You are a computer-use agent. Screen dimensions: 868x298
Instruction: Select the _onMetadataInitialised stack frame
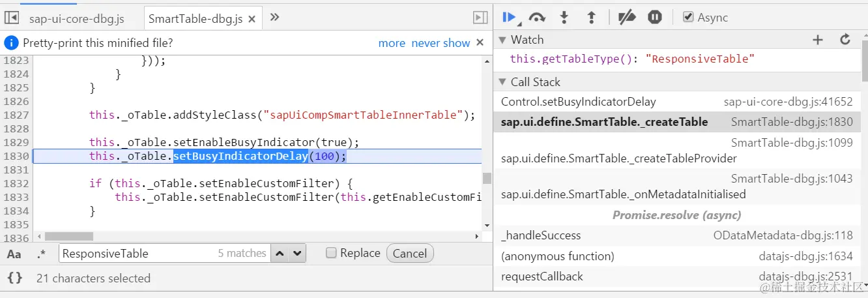coord(676,186)
